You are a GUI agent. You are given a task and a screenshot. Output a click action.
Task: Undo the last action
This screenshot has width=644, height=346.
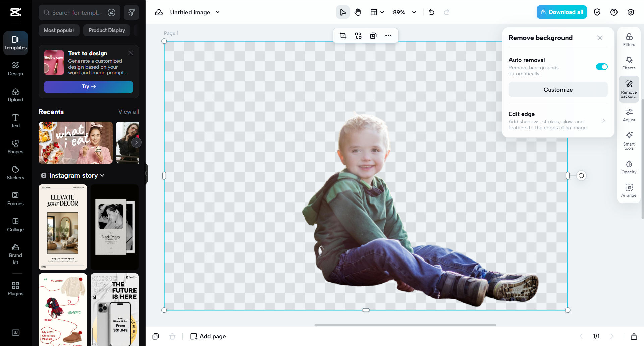click(431, 12)
